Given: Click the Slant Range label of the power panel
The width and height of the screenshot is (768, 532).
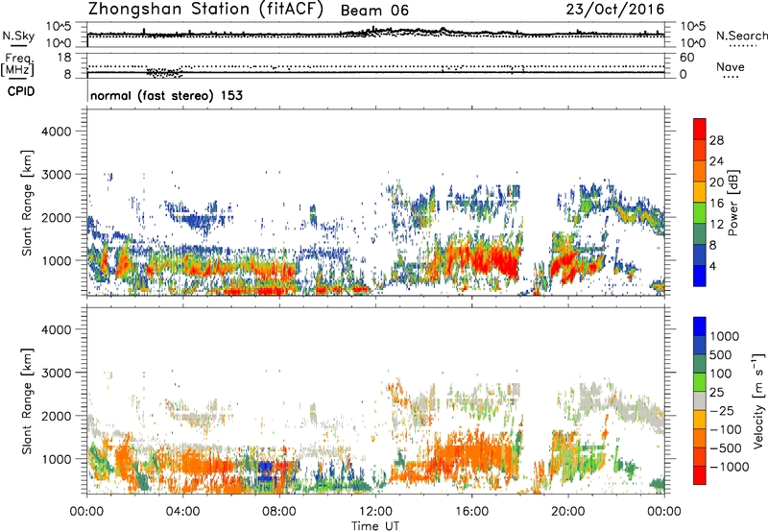Looking at the screenshot, I should pyautogui.click(x=27, y=203).
